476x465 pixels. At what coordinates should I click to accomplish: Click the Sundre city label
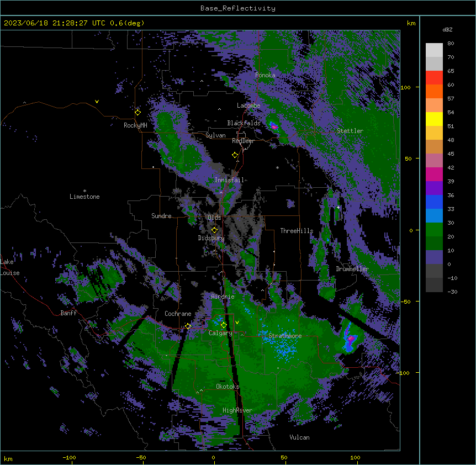point(161,216)
